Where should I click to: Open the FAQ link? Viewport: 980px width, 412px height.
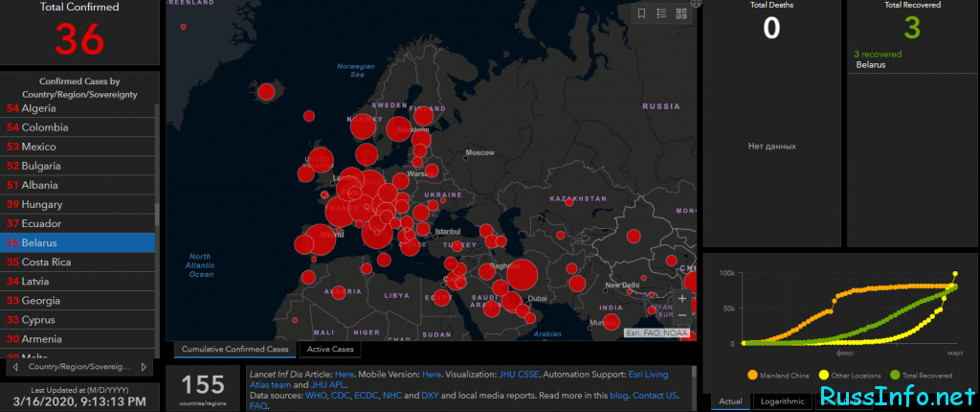(258, 406)
